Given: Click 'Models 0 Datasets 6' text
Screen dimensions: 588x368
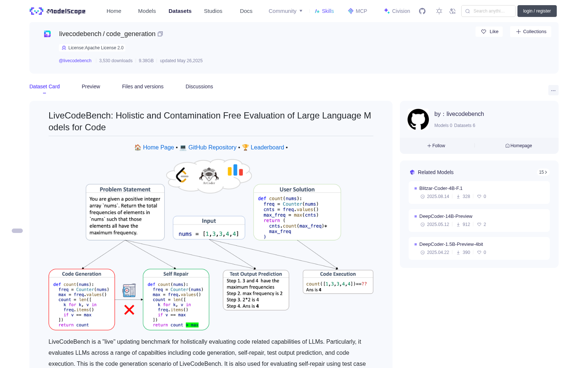Looking at the screenshot, I should [x=455, y=125].
